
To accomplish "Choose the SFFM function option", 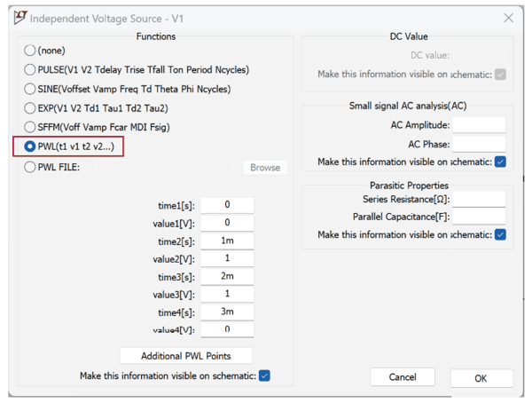I will tap(30, 127).
